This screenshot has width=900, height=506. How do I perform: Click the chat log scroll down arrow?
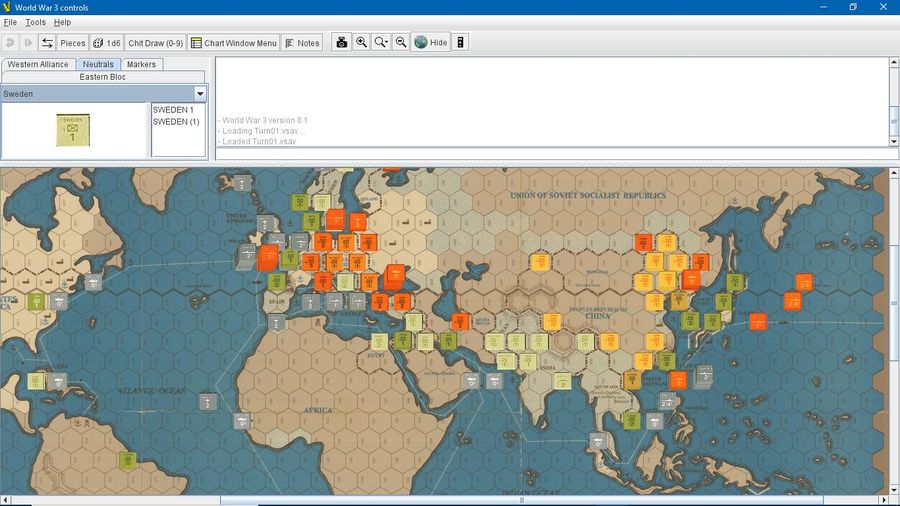pos(894,141)
